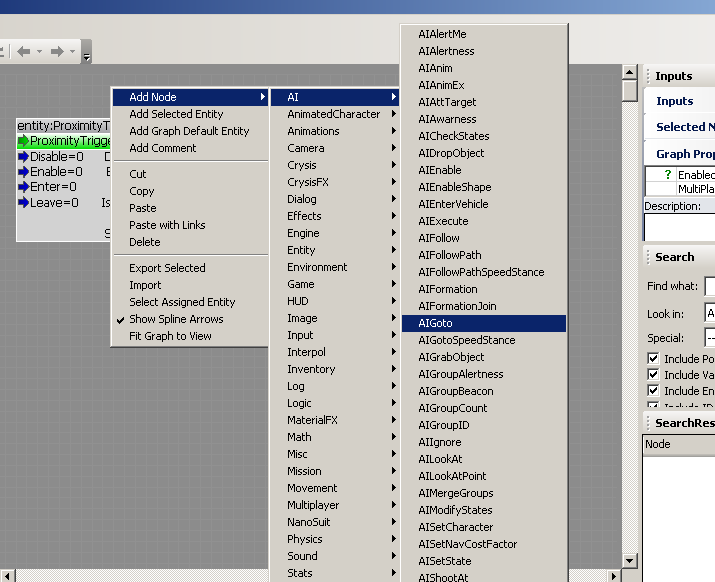The image size is (715, 582).
Task: Click the forward navigation arrow in toolbar
Action: [57, 52]
